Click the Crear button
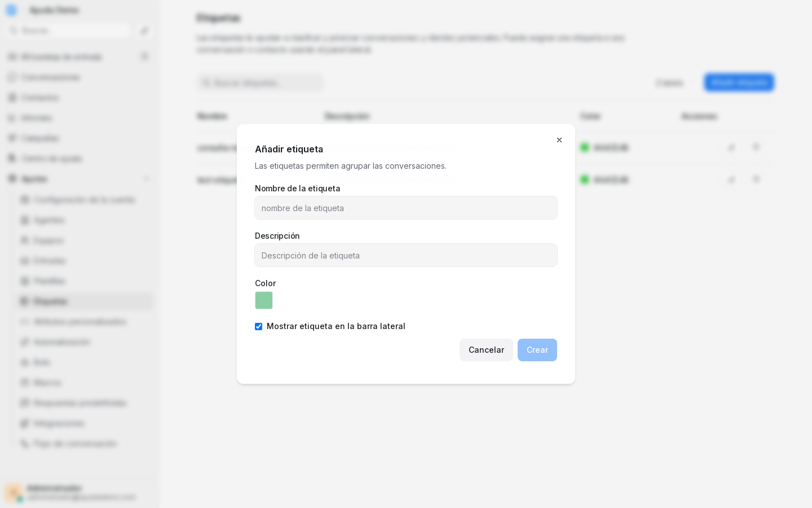 537,350
